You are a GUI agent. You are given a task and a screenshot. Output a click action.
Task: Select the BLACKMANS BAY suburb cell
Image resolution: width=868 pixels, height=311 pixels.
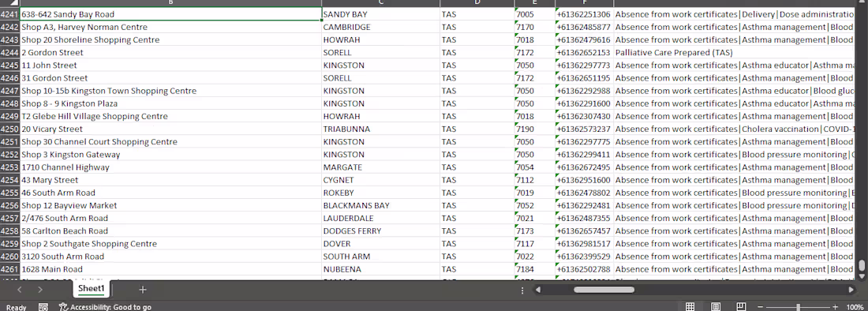pos(381,205)
